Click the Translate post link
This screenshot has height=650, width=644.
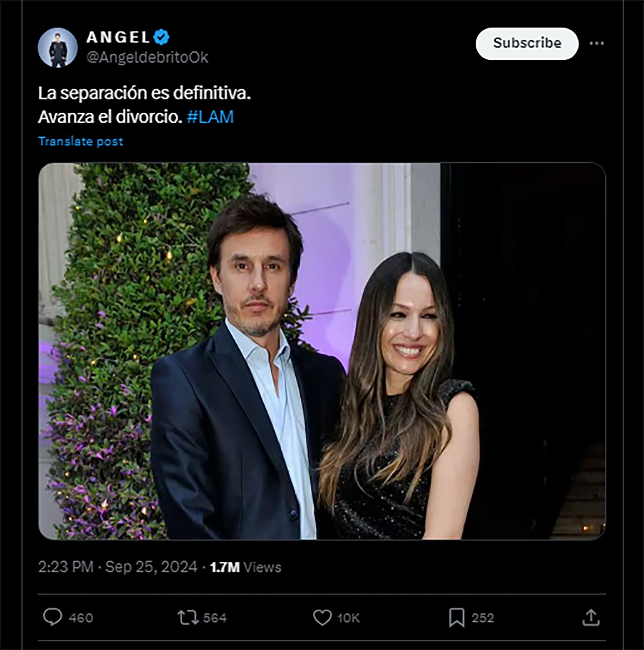80,141
